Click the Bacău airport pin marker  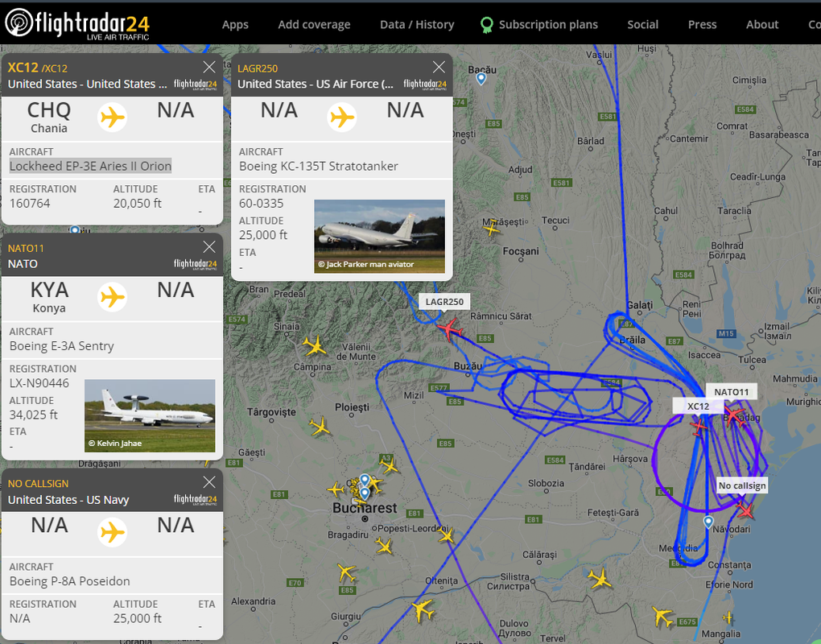(481, 79)
